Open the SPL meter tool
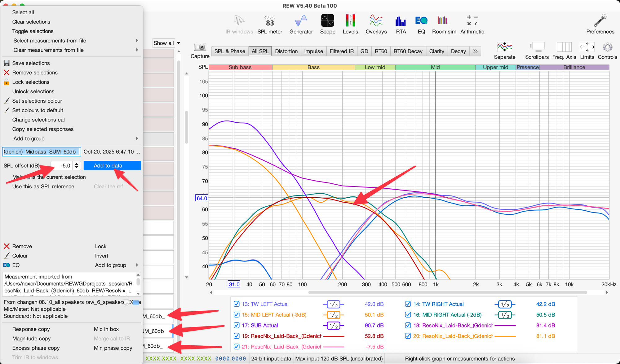 (x=270, y=24)
